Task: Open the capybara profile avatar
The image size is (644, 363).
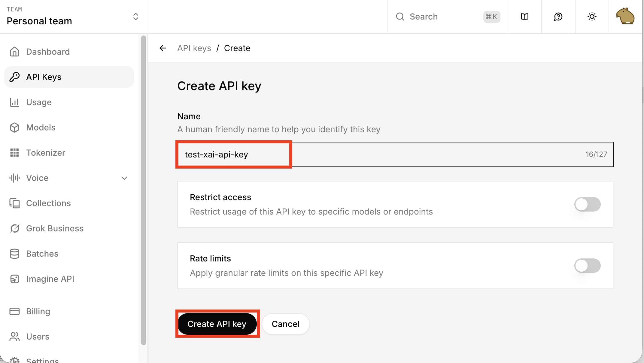Action: (625, 17)
